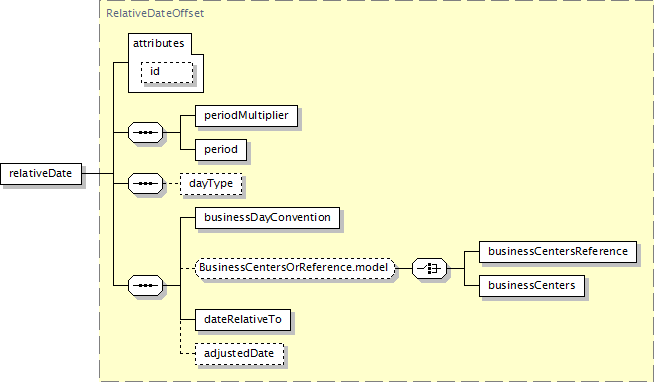Viewport: 654px width, 382px height.
Task: Click the businessCenters element box
Action: (x=532, y=286)
